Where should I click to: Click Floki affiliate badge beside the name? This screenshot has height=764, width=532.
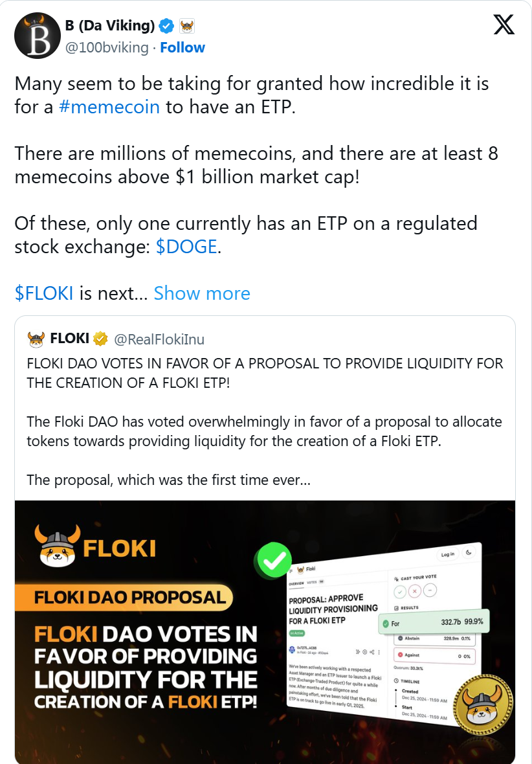186,27
